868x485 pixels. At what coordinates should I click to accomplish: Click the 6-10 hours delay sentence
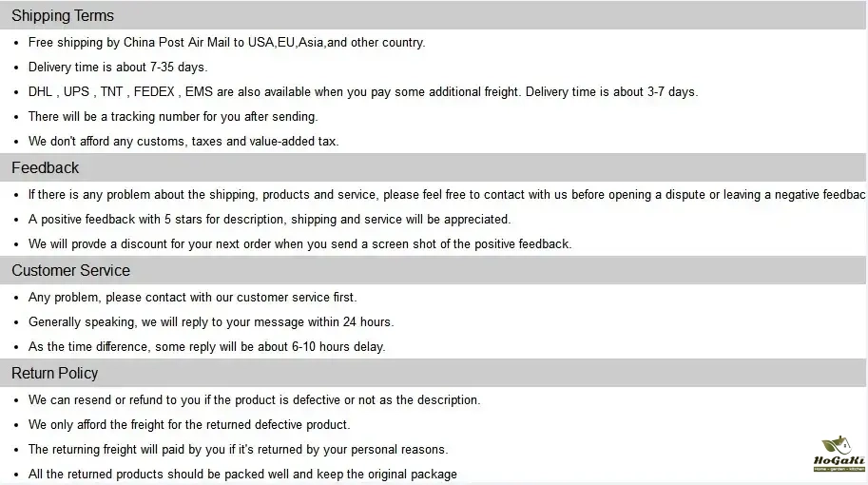click(206, 347)
